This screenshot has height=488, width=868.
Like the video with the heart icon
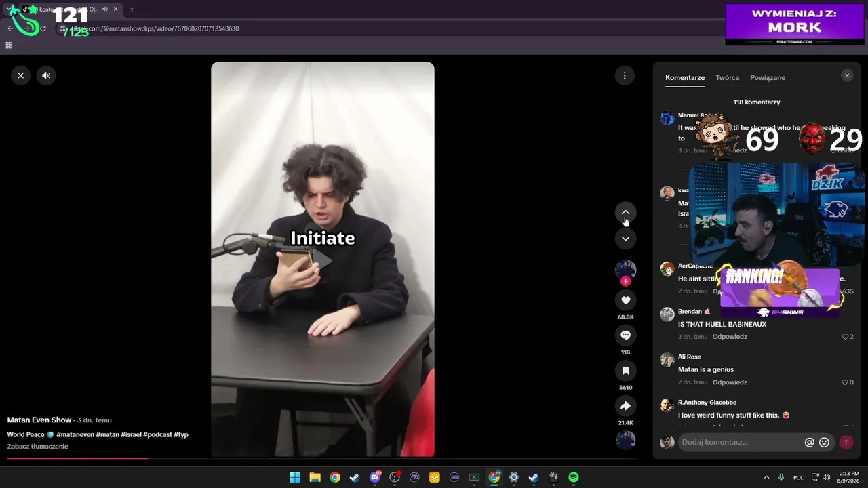(x=625, y=300)
